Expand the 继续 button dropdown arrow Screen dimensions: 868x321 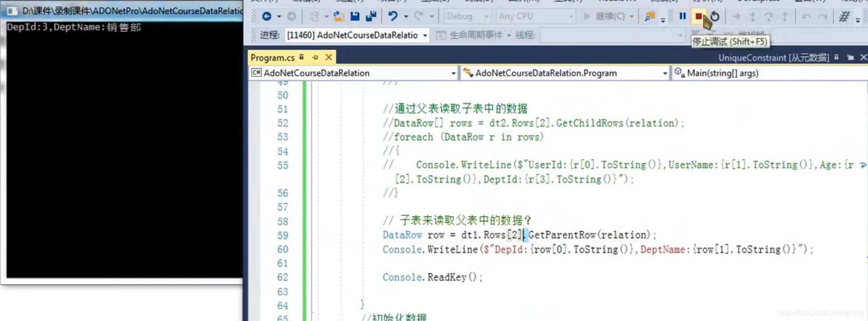[x=631, y=16]
